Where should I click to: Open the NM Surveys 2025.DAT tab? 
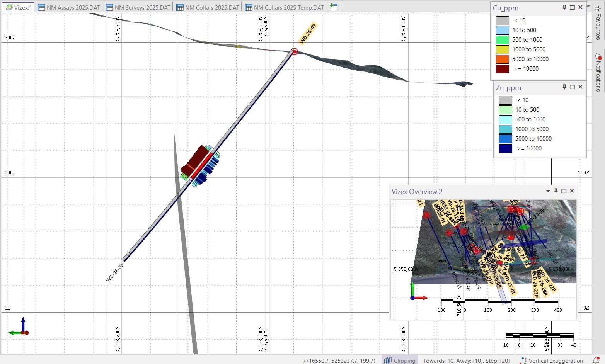pos(138,7)
